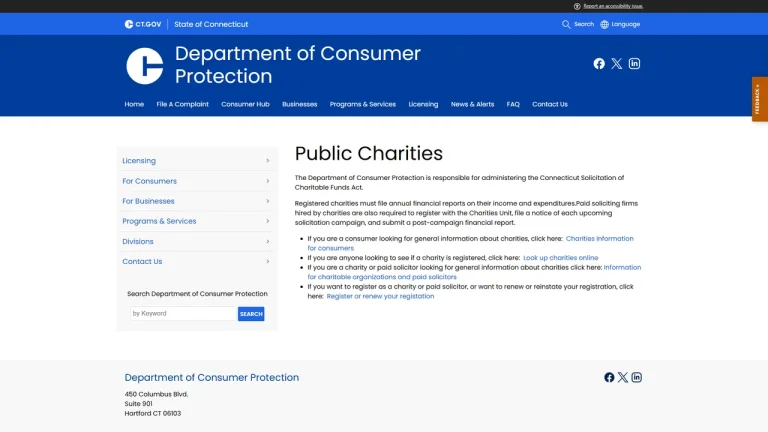This screenshot has height=432, width=768.
Task: Open the Contact Us sidebar link
Action: click(142, 262)
